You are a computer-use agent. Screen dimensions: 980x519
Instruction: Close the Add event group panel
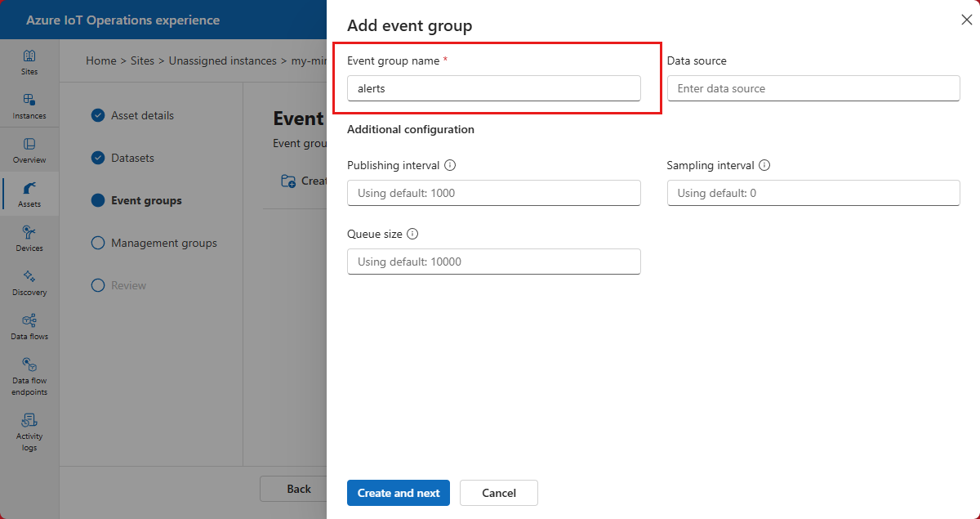[966, 20]
